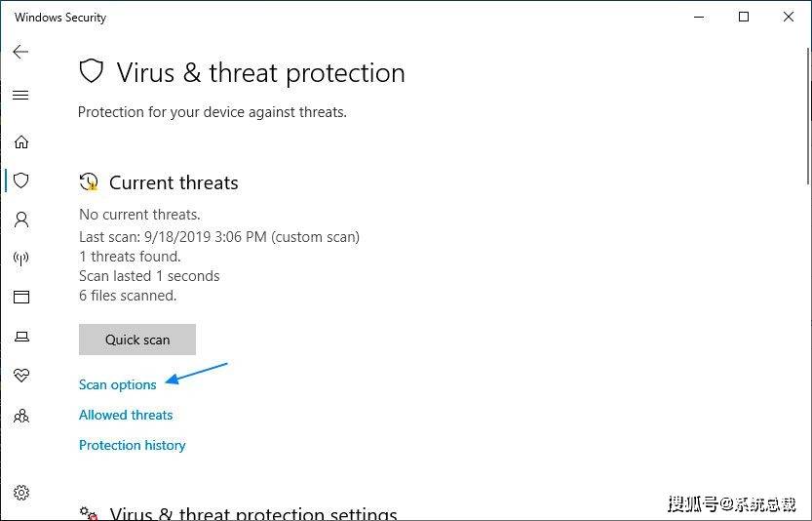Go back with the back arrow

[x=20, y=52]
